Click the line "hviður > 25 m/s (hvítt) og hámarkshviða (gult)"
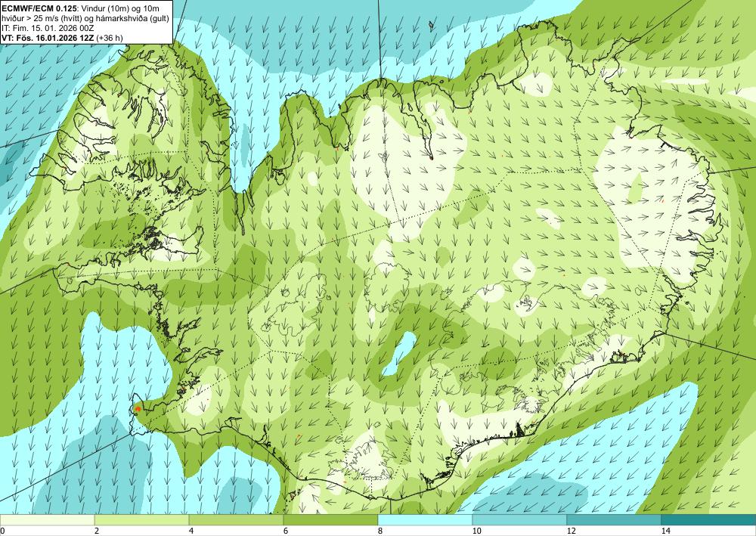 pyautogui.click(x=85, y=18)
